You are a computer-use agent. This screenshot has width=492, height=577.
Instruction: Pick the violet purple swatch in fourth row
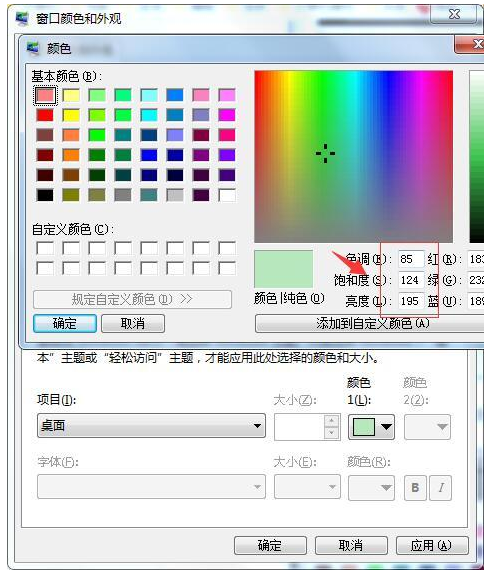click(227, 155)
